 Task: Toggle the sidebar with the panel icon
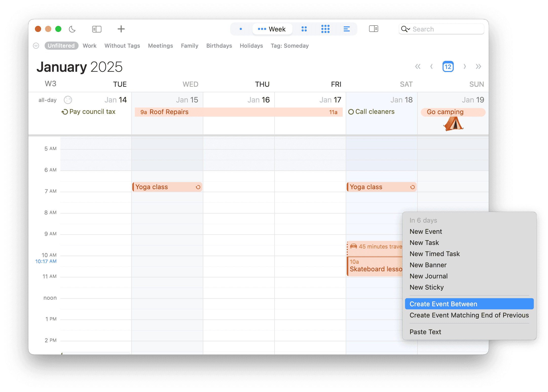[x=97, y=29]
